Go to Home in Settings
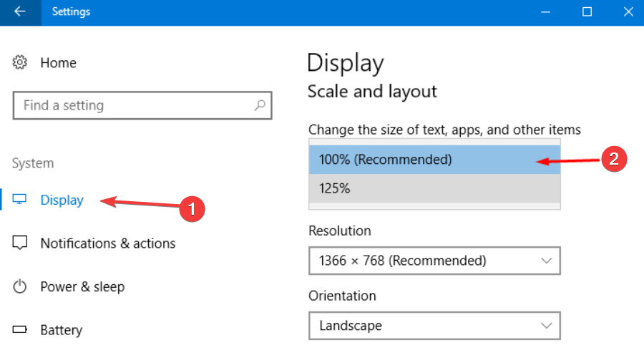Image resolution: width=644 pixels, height=358 pixels. (x=58, y=63)
